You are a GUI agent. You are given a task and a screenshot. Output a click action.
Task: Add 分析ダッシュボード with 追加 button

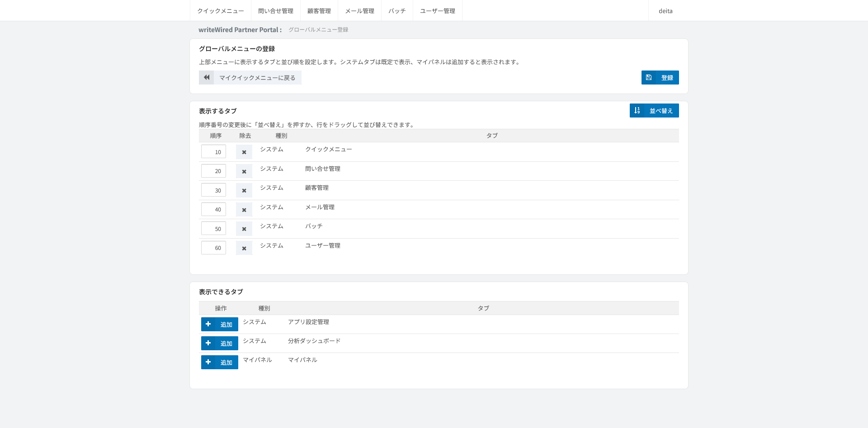coord(220,343)
